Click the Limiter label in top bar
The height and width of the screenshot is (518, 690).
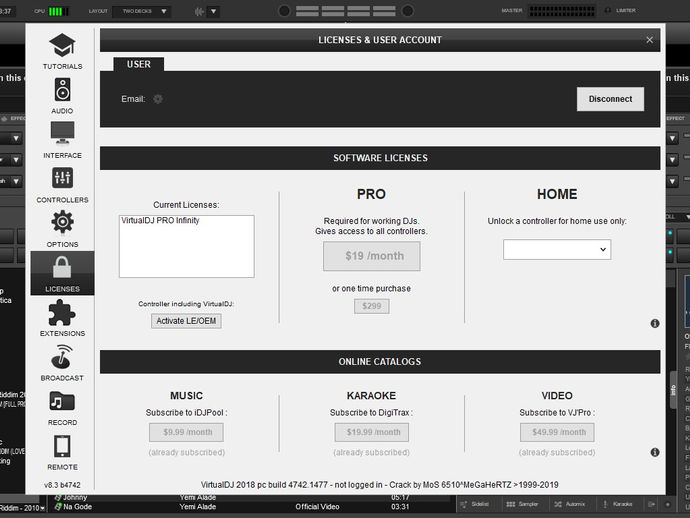626,11
